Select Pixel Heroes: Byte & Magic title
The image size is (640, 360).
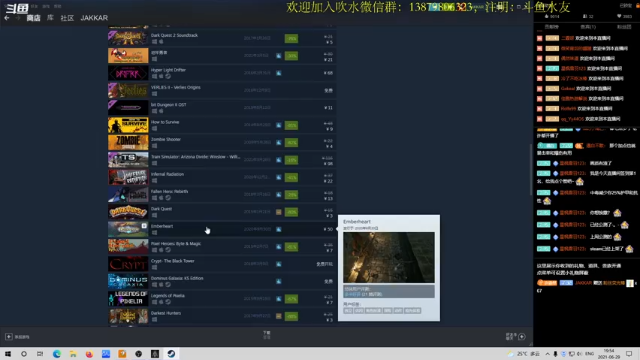(176, 244)
